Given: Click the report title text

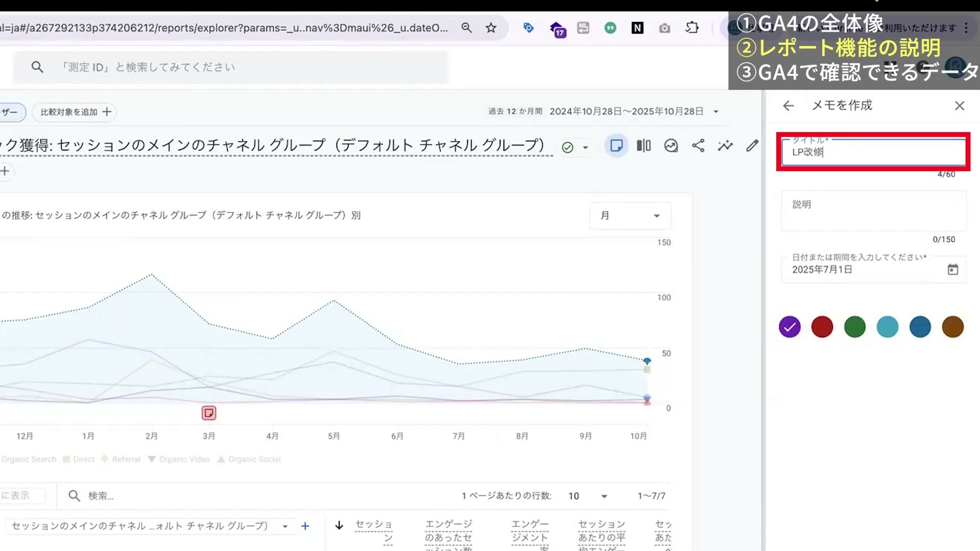Looking at the screenshot, I should pyautogui.click(x=276, y=145).
